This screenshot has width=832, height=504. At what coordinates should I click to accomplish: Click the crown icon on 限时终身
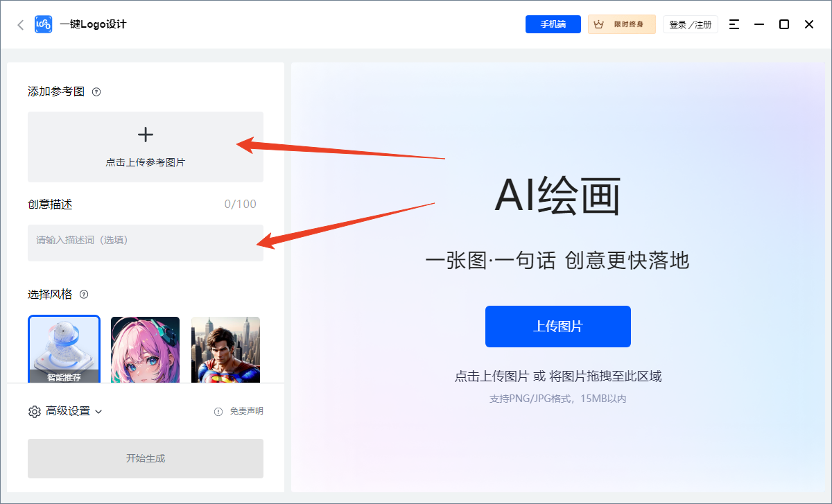point(599,24)
